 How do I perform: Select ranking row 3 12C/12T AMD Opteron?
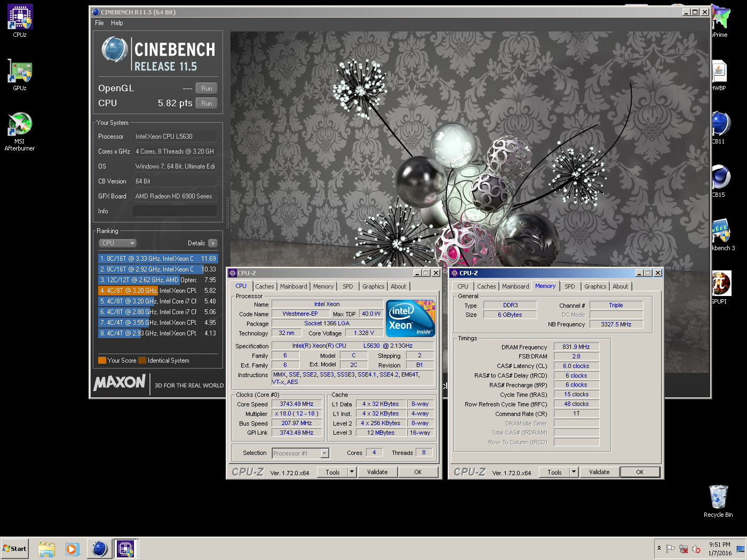[x=158, y=280]
